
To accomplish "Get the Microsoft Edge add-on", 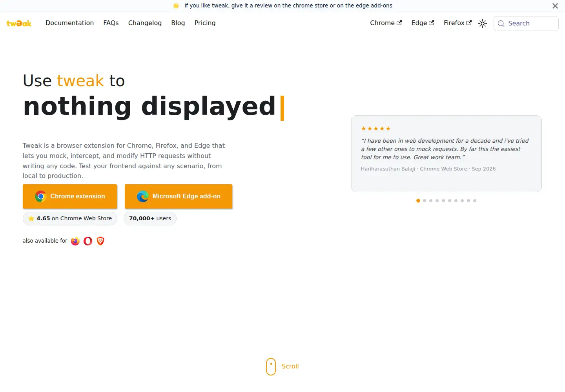I will coord(179,196).
